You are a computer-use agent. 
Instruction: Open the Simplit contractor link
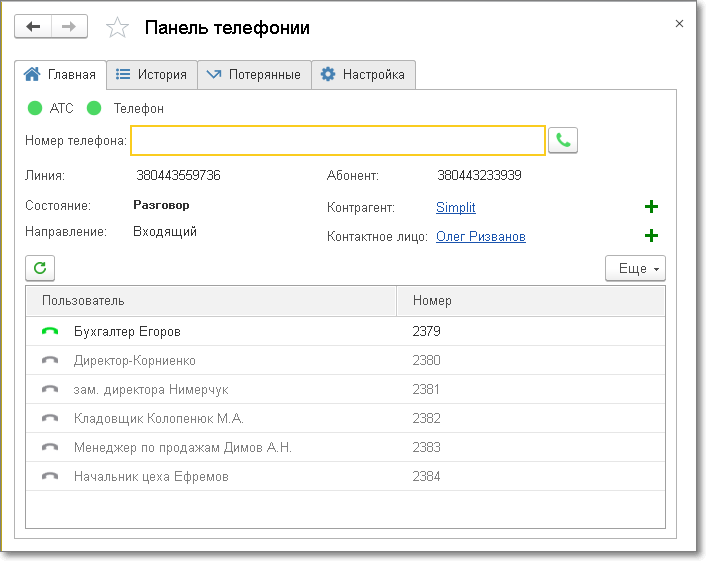click(456, 208)
